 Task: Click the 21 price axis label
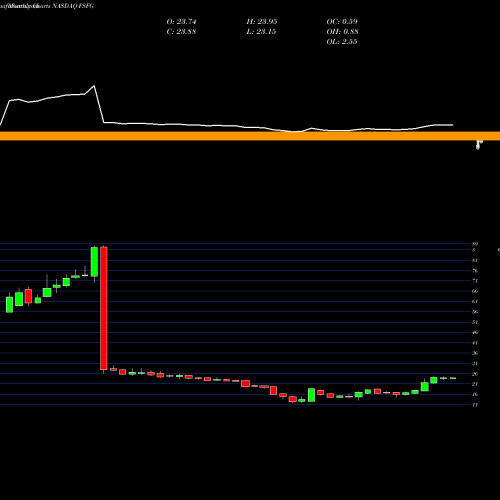(x=475, y=384)
